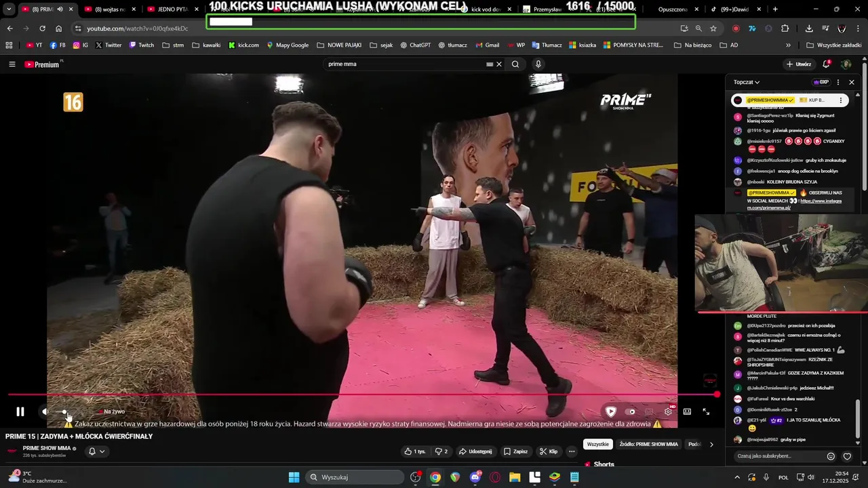Open the emoji picker in chat

pyautogui.click(x=831, y=456)
